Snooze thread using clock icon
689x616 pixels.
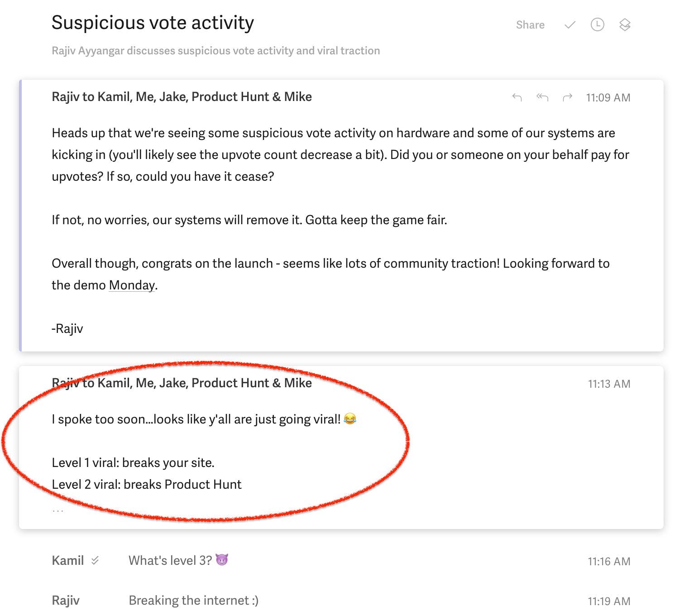[598, 24]
